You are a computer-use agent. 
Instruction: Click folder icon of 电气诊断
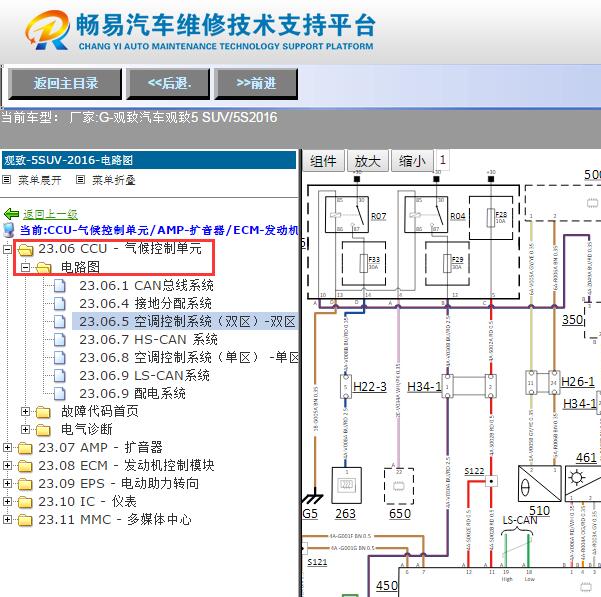pos(43,430)
